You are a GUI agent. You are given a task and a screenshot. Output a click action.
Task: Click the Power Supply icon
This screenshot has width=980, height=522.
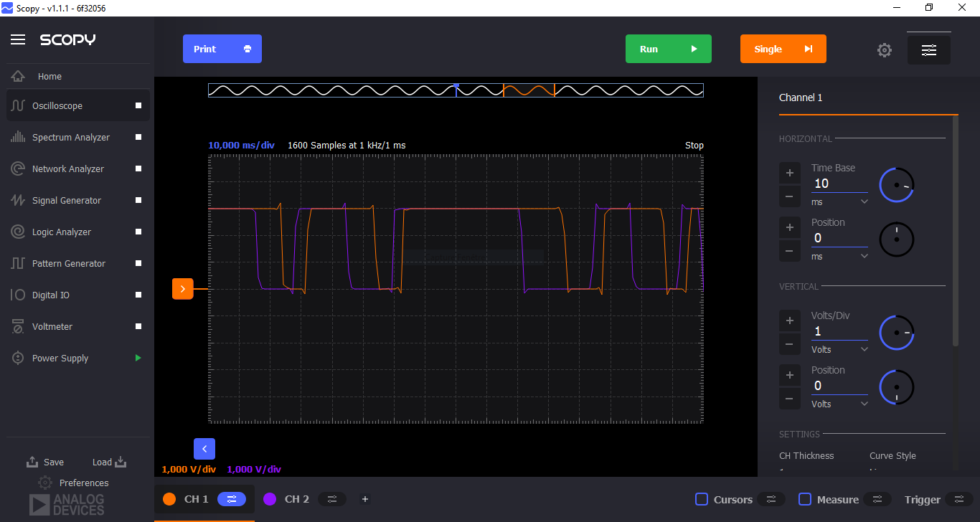coord(18,358)
